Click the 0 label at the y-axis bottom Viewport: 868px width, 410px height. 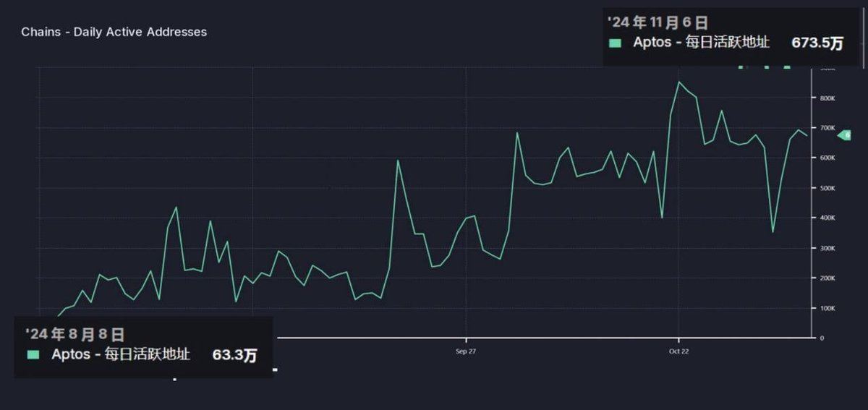click(x=822, y=338)
